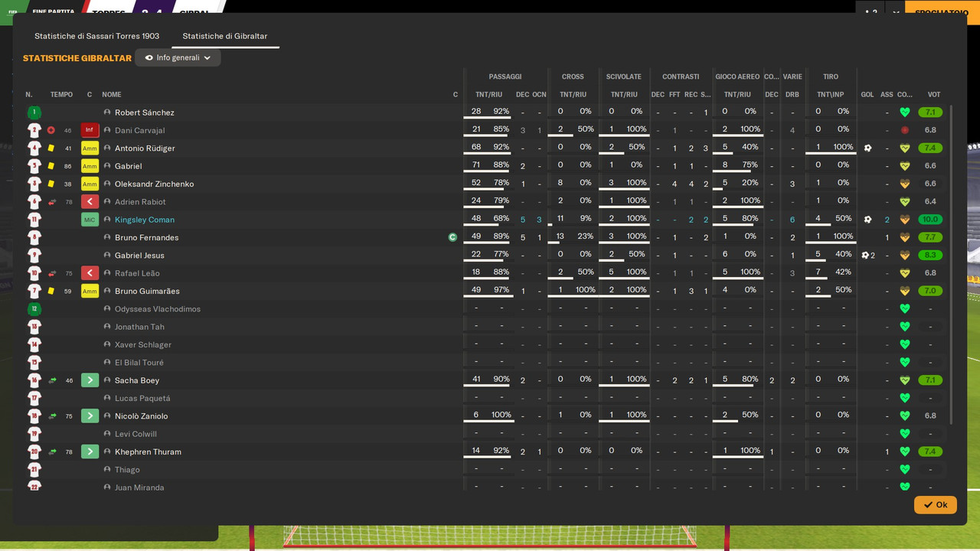Click Nicolò Zaniolo's green substituted-on arrow

pos(90,416)
